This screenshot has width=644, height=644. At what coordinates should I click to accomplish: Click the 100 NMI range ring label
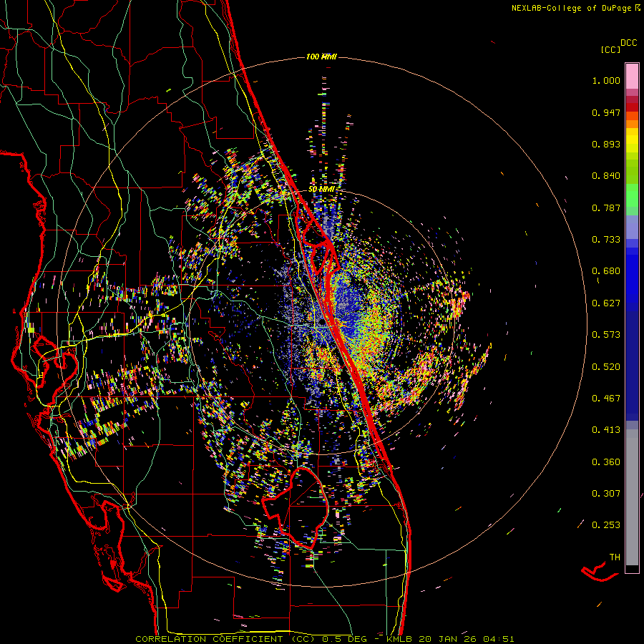321,57
